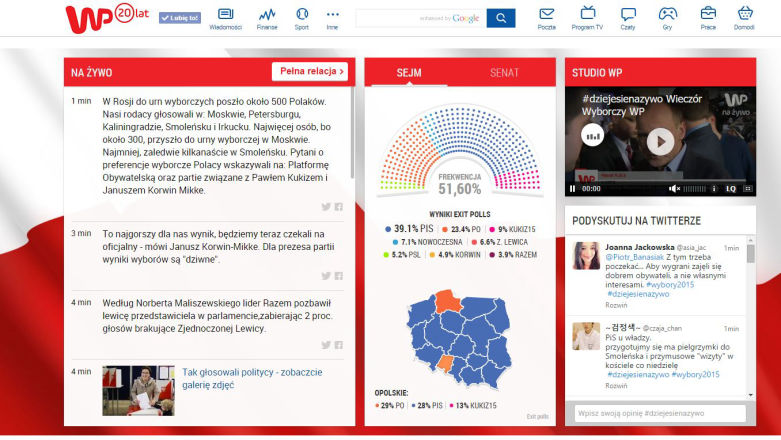The image size is (781, 440).
Task: Select orange Pomorskie region on map
Action: click(448, 301)
